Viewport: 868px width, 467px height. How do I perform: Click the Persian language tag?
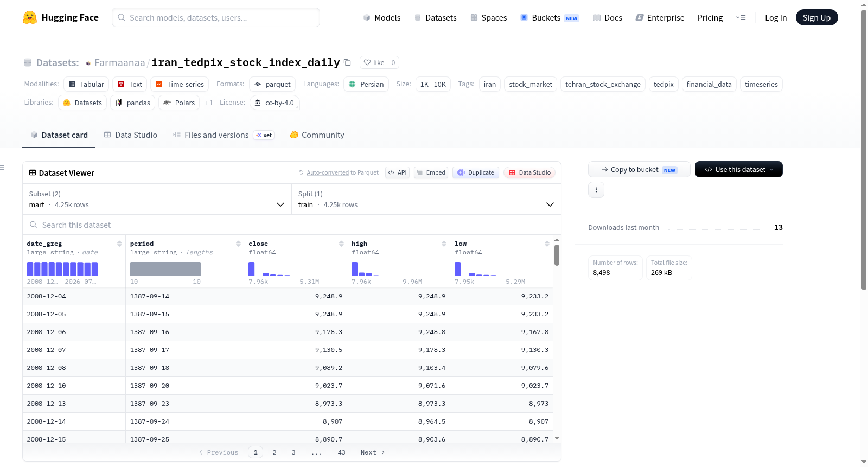pyautogui.click(x=366, y=84)
